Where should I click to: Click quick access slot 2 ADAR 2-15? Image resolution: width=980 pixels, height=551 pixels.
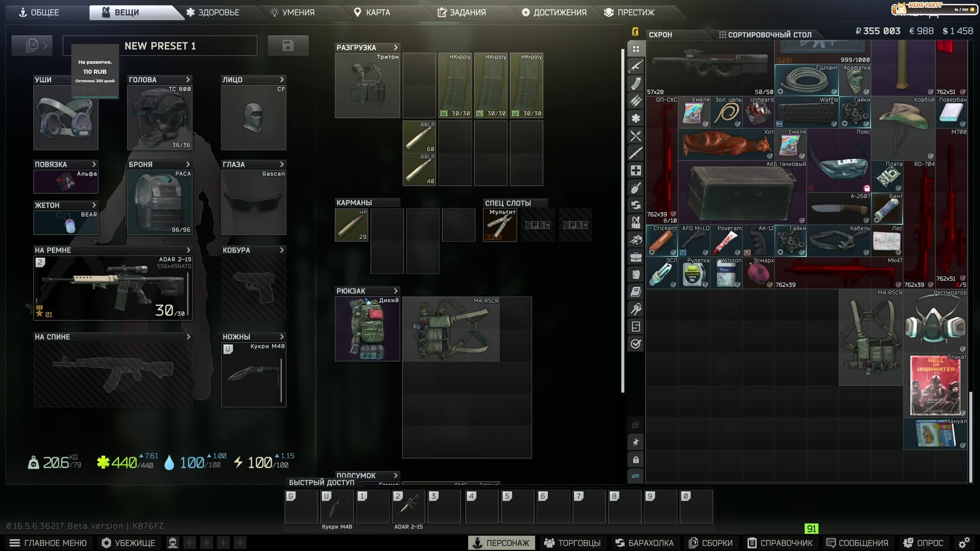pyautogui.click(x=408, y=506)
